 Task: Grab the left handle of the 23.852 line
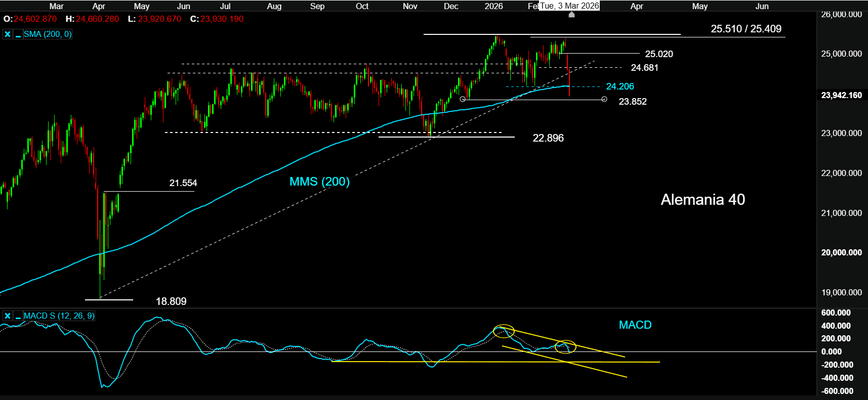[463, 99]
